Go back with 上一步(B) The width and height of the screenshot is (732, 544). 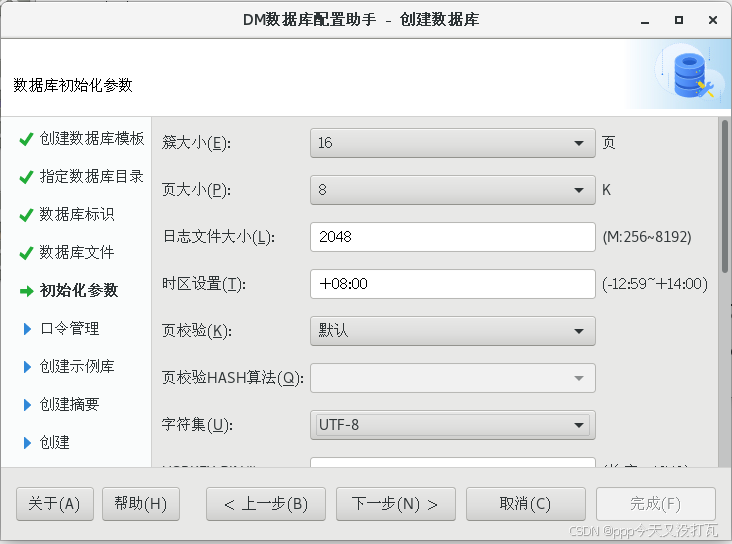coord(266,504)
